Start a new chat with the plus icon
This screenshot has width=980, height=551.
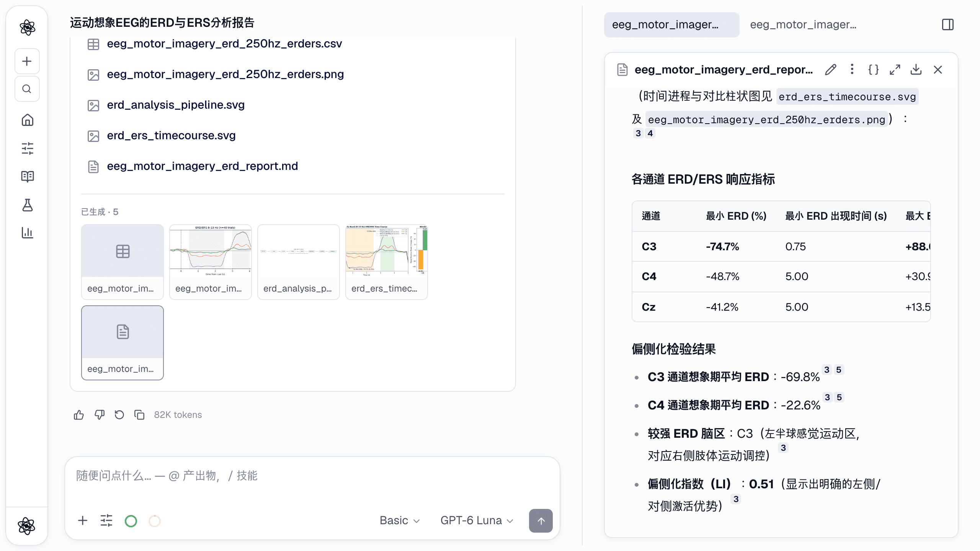[x=27, y=61]
